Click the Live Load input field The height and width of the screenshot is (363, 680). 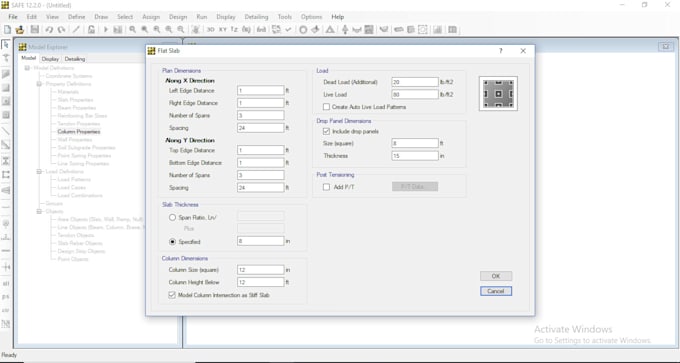[x=415, y=94]
